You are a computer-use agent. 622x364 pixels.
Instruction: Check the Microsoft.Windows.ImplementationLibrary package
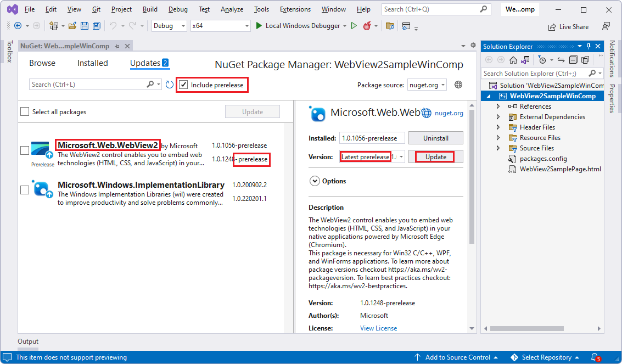24,189
